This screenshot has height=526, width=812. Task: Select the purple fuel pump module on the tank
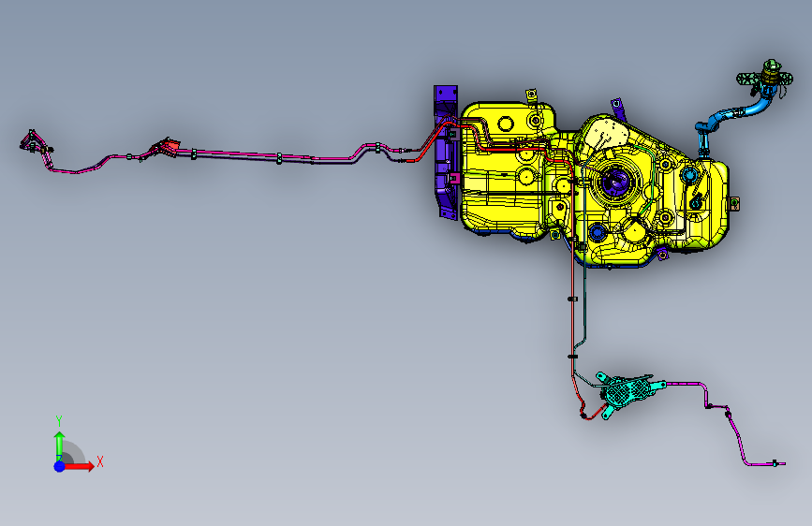[615, 183]
